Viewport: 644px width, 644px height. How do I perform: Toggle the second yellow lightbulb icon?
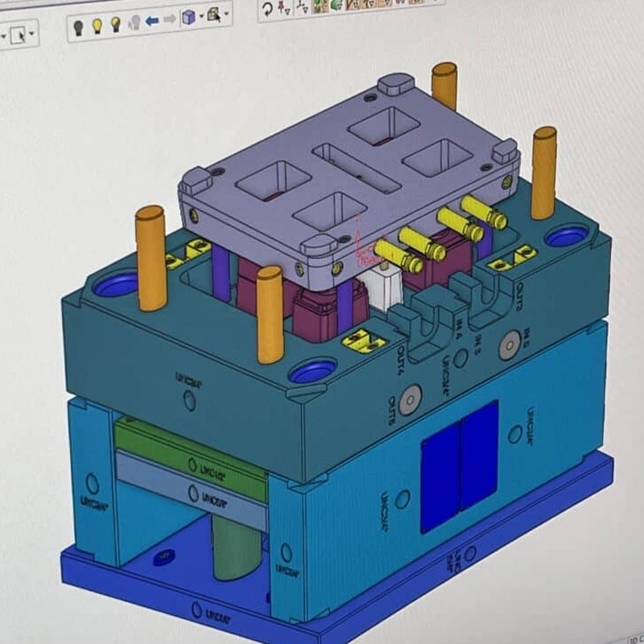pos(115,25)
